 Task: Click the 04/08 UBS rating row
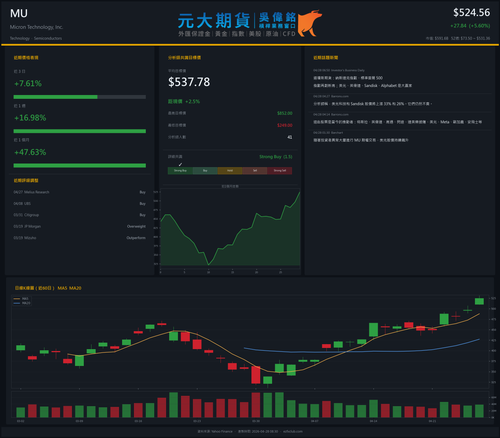tap(80, 204)
